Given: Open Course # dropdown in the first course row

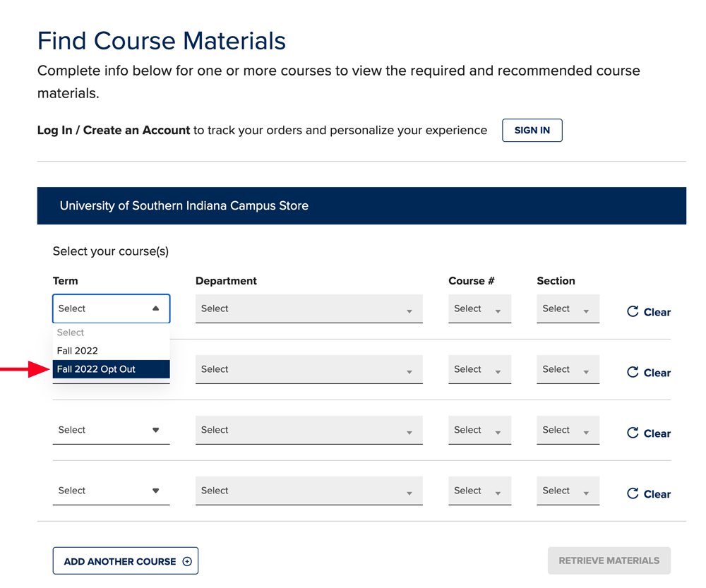Looking at the screenshot, I should [479, 308].
